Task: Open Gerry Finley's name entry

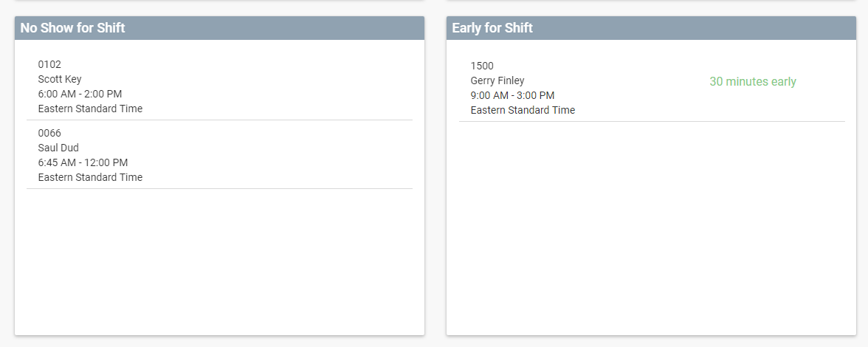Action: point(497,80)
